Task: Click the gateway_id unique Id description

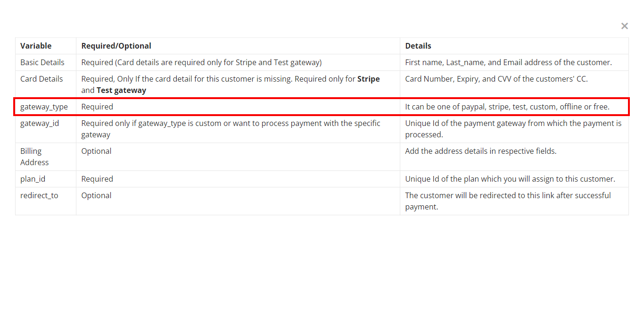Action: 513,129
